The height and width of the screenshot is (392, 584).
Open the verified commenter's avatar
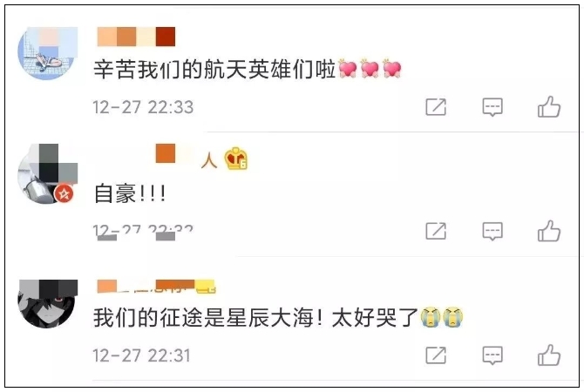coord(47,174)
